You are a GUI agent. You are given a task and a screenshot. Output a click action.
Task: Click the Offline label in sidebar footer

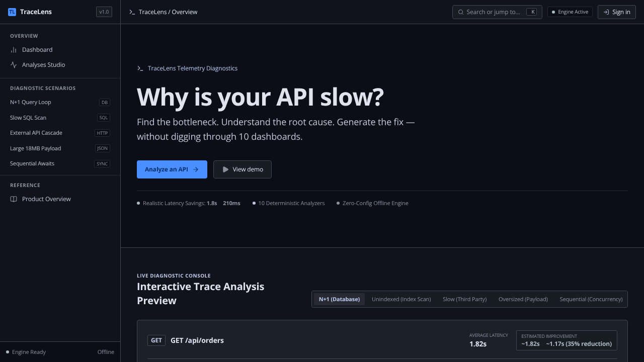coord(106,352)
